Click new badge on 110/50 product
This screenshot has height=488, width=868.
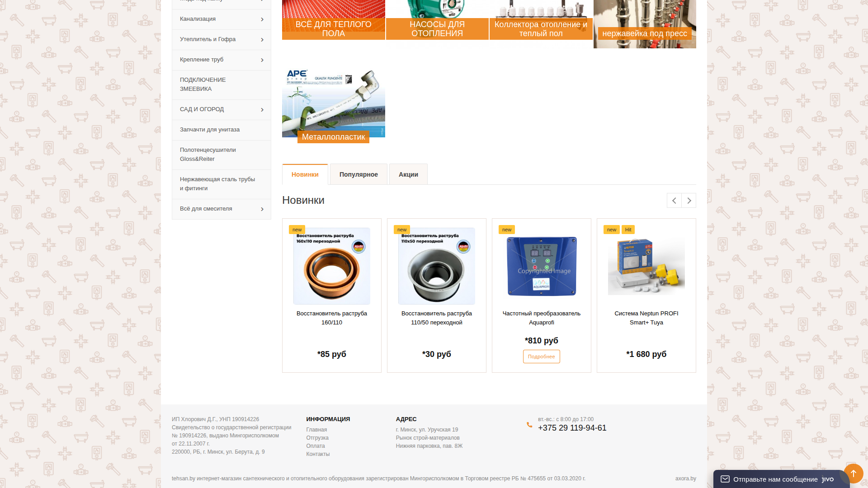(x=402, y=230)
